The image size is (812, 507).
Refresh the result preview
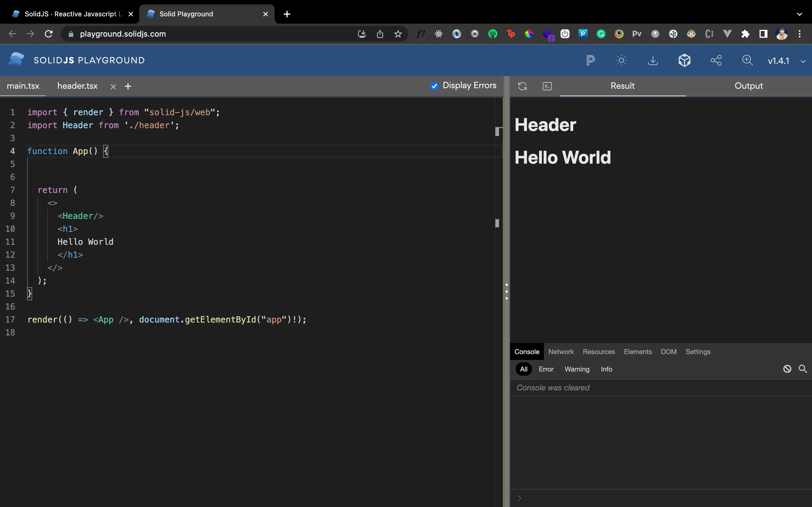click(x=522, y=86)
